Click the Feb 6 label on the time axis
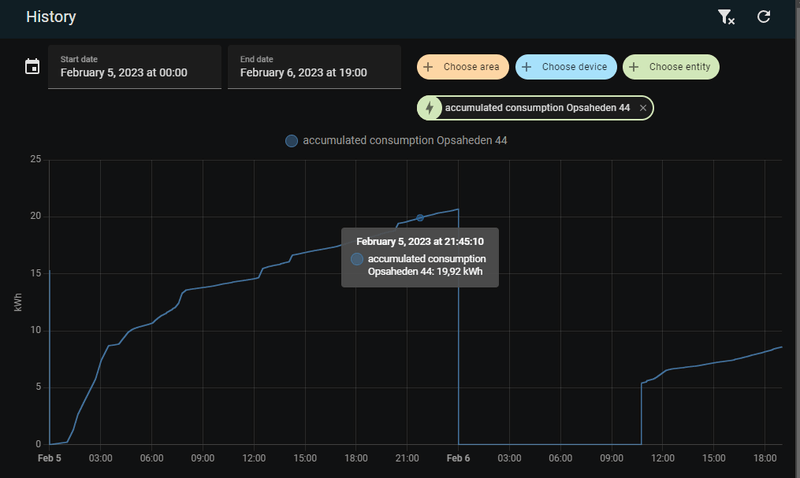This screenshot has height=478, width=800. [x=457, y=458]
